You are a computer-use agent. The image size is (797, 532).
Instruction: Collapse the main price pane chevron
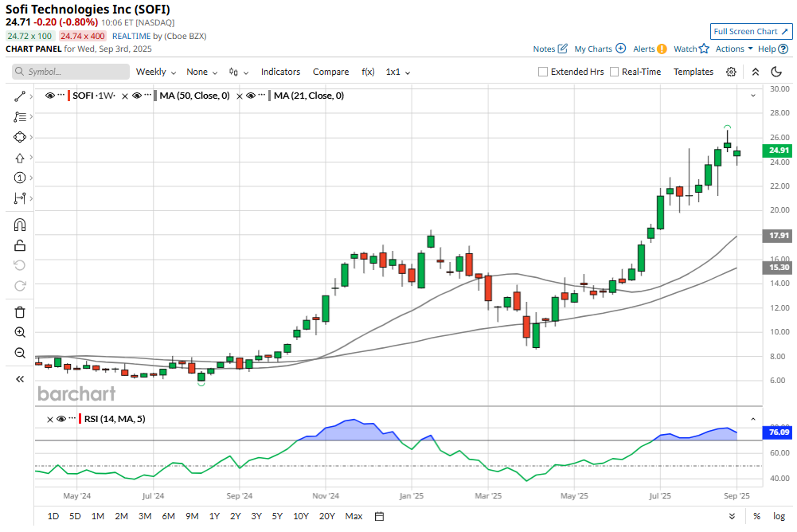tap(753, 96)
